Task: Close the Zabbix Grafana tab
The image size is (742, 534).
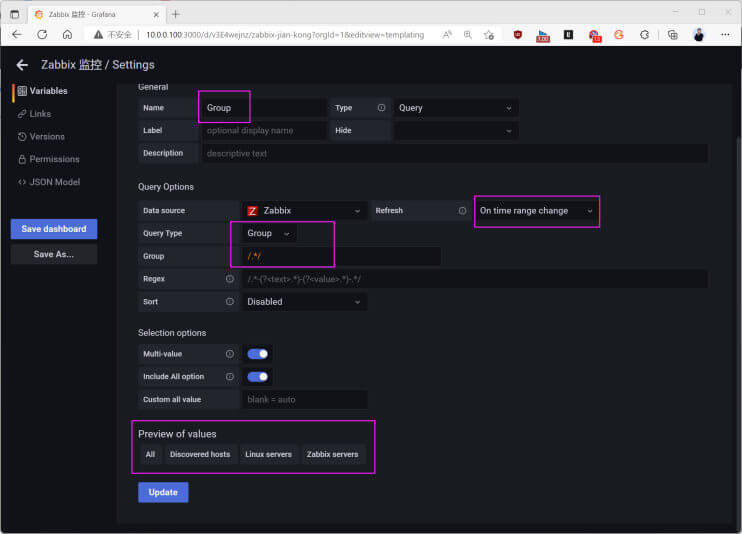Action: click(156, 15)
